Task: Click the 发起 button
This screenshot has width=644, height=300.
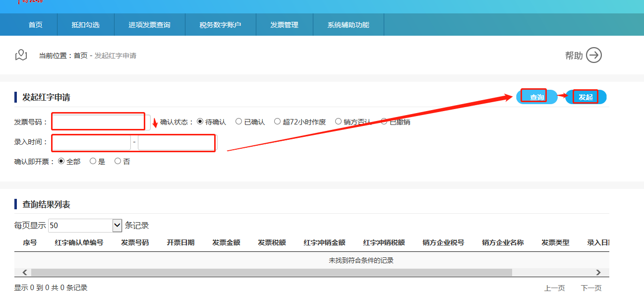Action: (585, 97)
